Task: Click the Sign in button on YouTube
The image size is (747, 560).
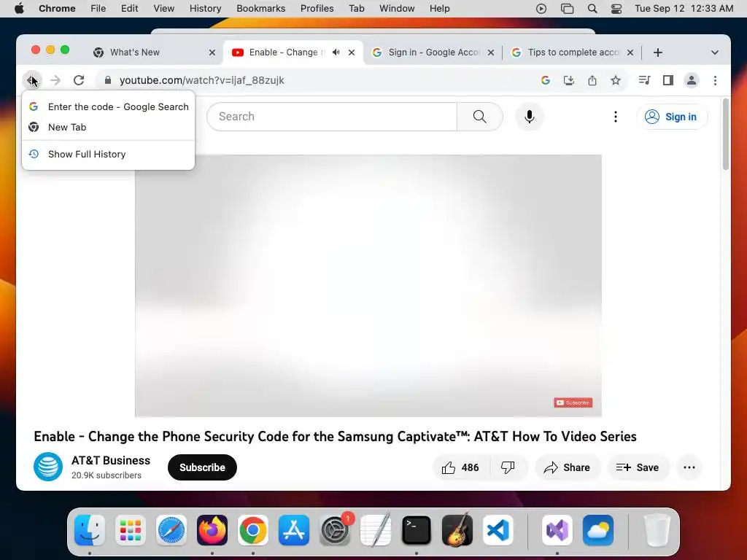Action: [x=672, y=117]
